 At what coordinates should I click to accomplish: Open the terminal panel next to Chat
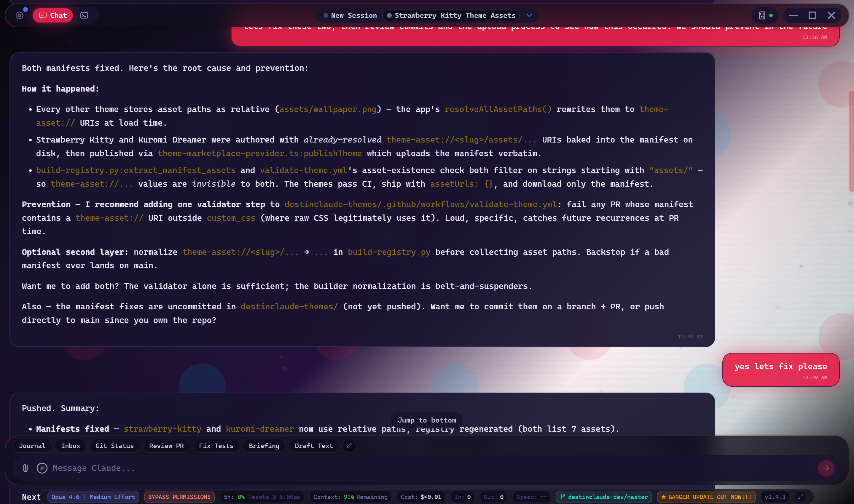pyautogui.click(x=84, y=15)
